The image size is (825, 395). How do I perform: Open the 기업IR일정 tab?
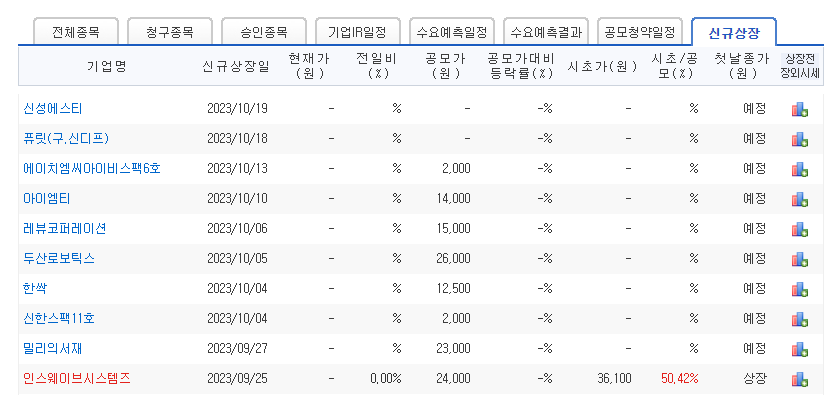pos(358,32)
